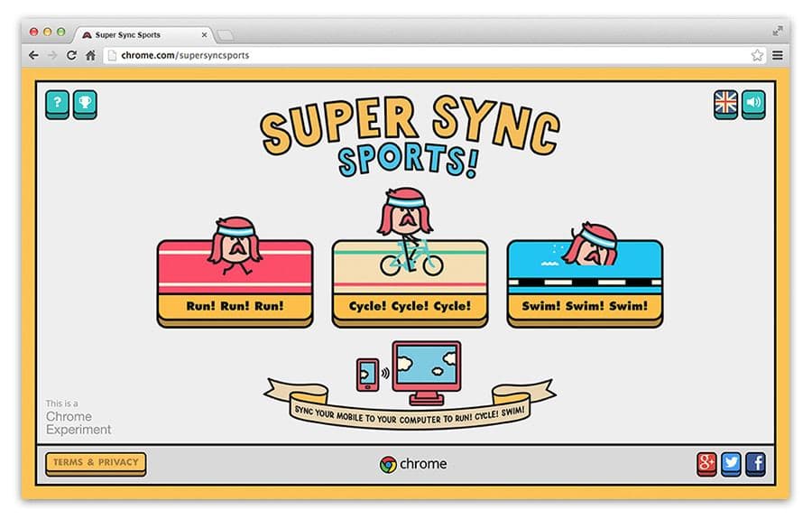Image resolution: width=812 pixels, height=519 pixels.
Task: Close the Super Sync Sports tab
Action: pos(204,34)
